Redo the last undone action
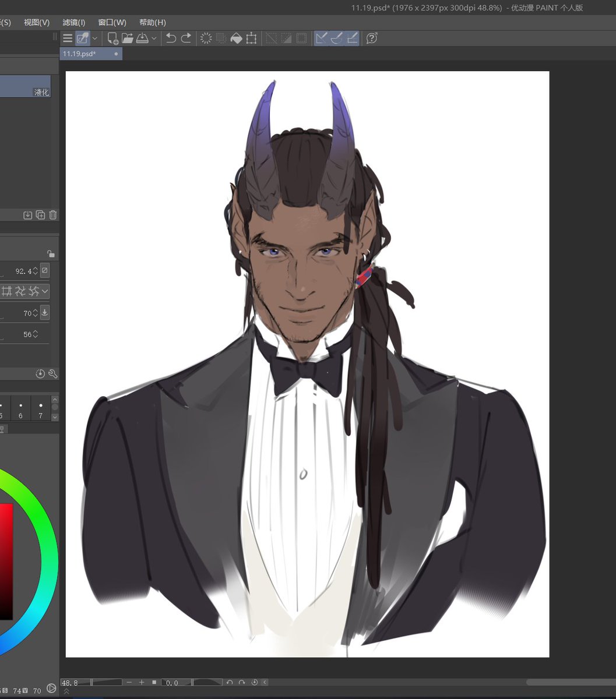 point(186,38)
